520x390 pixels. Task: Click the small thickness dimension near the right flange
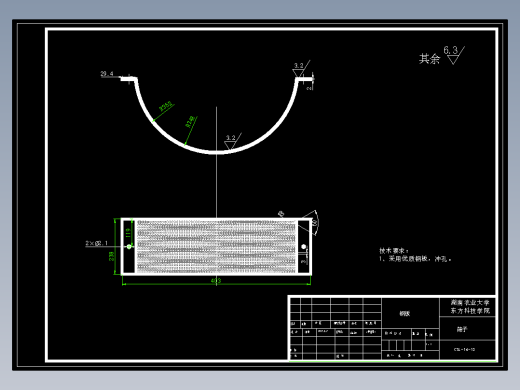click(x=310, y=88)
